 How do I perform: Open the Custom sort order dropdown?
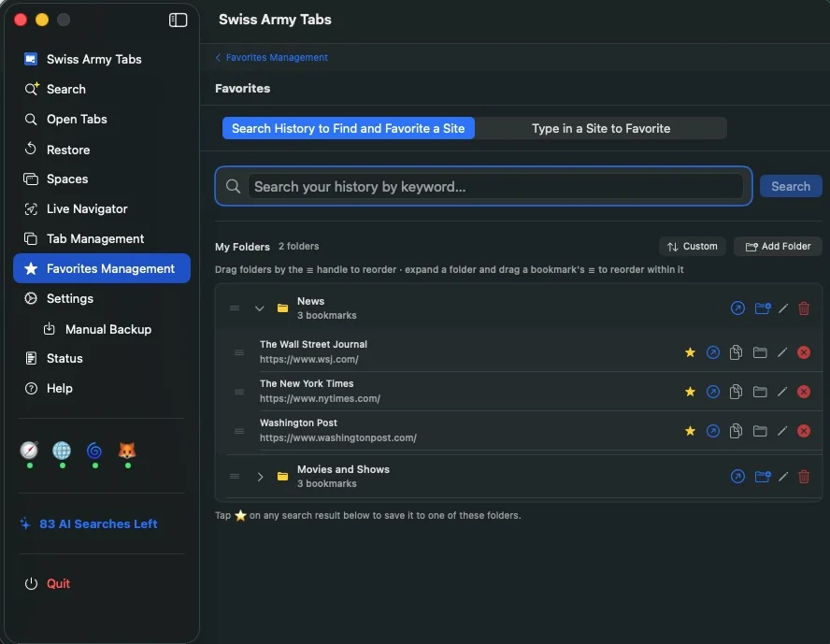point(693,246)
